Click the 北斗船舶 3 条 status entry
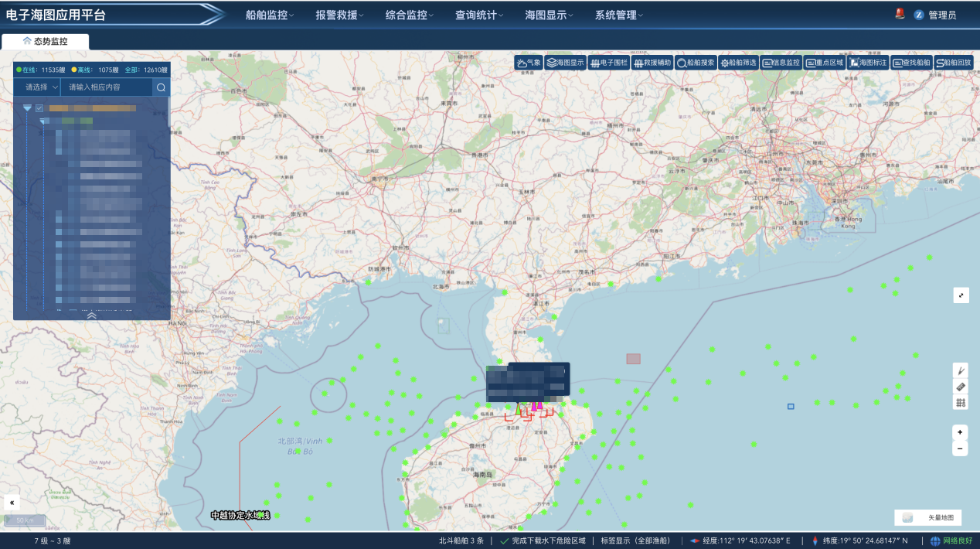 click(461, 540)
